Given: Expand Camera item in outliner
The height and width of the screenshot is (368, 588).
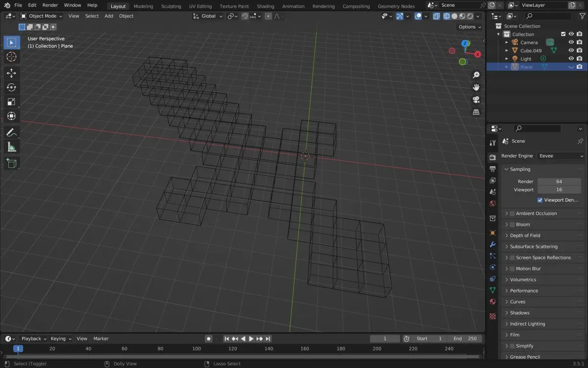Looking at the screenshot, I should [507, 42].
